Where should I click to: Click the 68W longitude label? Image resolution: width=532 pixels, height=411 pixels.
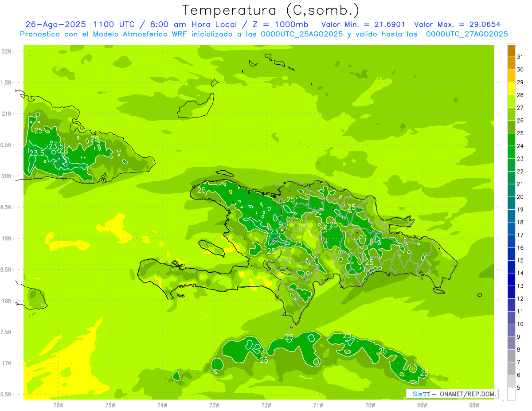pos(474,405)
